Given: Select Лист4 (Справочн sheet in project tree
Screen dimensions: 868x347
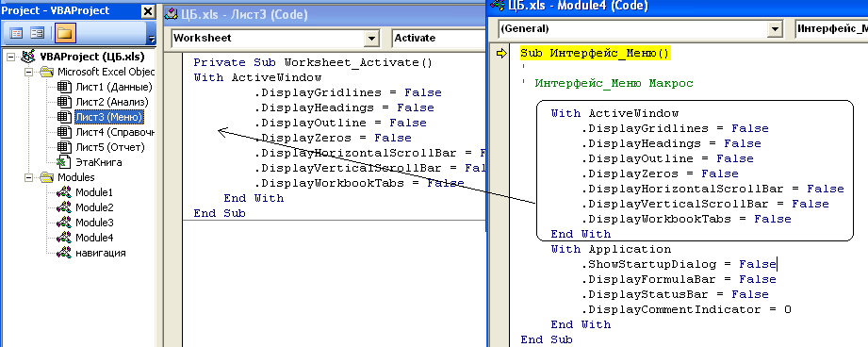Looking at the screenshot, I should (x=115, y=132).
